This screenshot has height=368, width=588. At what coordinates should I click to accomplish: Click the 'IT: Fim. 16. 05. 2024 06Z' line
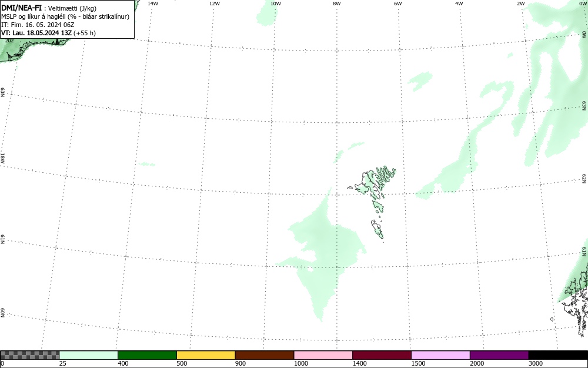pyautogui.click(x=38, y=25)
